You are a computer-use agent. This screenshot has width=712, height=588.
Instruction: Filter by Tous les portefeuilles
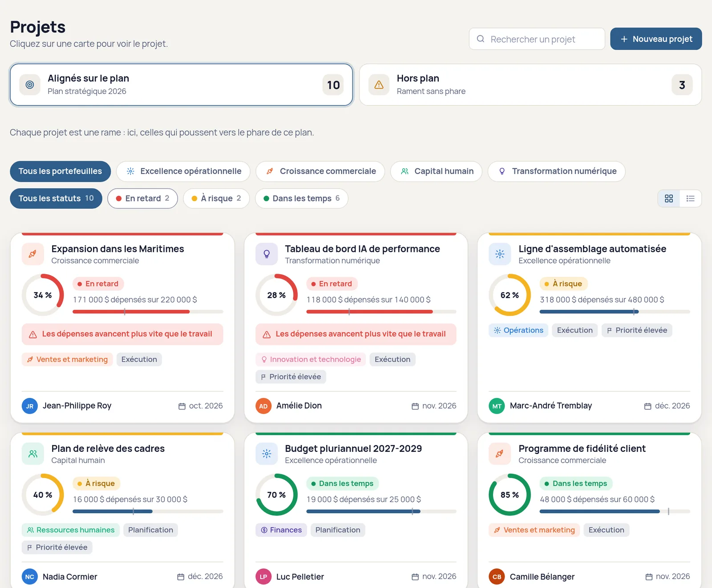click(61, 171)
